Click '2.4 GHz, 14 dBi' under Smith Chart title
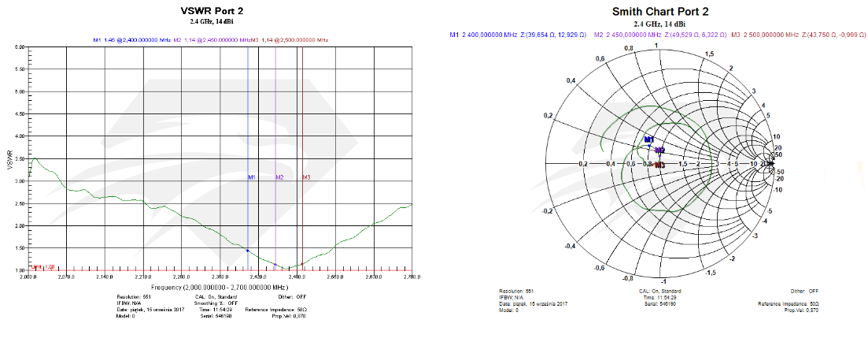Image resolution: width=868 pixels, height=342 pixels. pos(659,24)
